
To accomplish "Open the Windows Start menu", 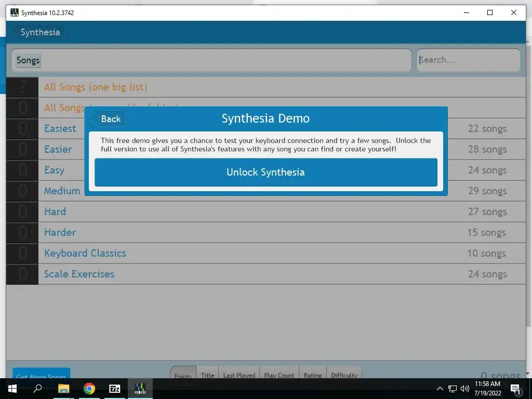I will click(12, 389).
